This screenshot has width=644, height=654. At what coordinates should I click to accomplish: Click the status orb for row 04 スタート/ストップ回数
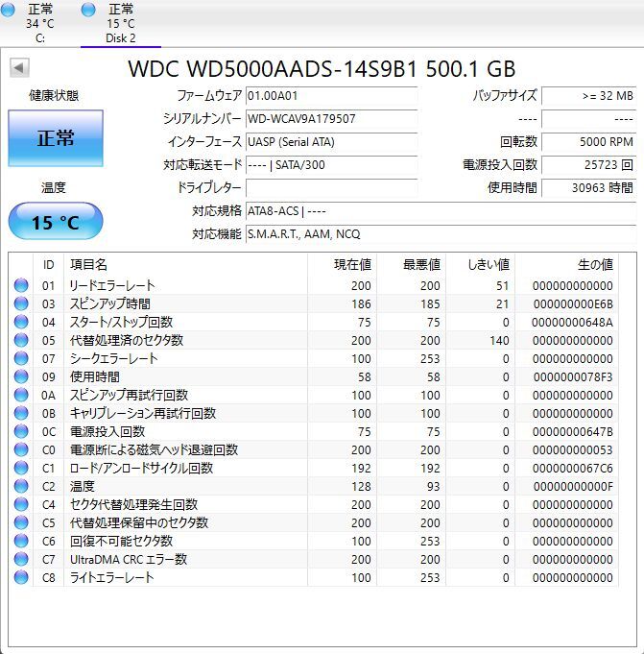click(x=21, y=322)
